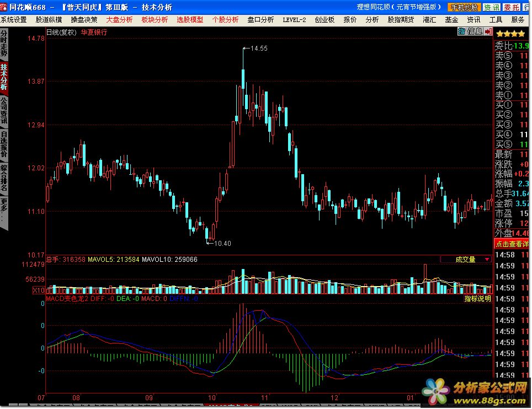Switch to 综合排名 side tab
532x409 pixels.
pyautogui.click(x=4, y=178)
